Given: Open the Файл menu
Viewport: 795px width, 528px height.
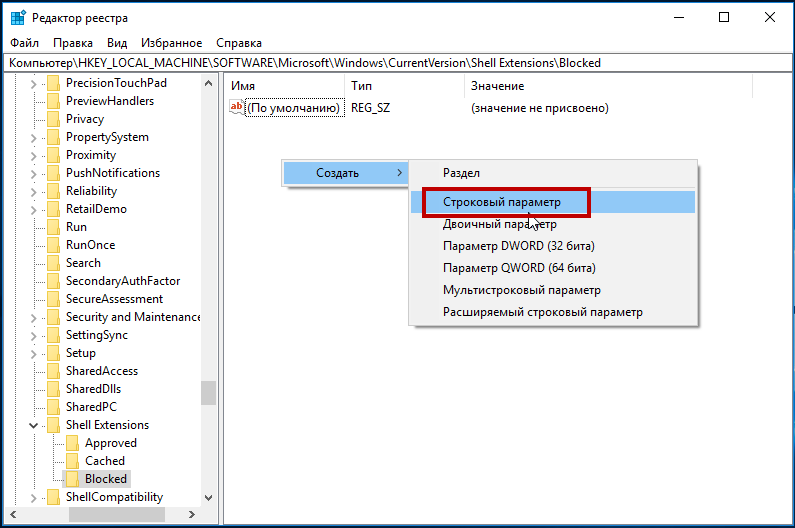Looking at the screenshot, I should click(x=24, y=43).
